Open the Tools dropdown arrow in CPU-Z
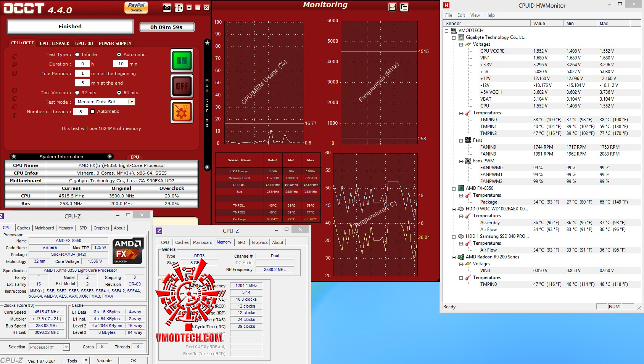The height and width of the screenshot is (364, 644). [86, 361]
